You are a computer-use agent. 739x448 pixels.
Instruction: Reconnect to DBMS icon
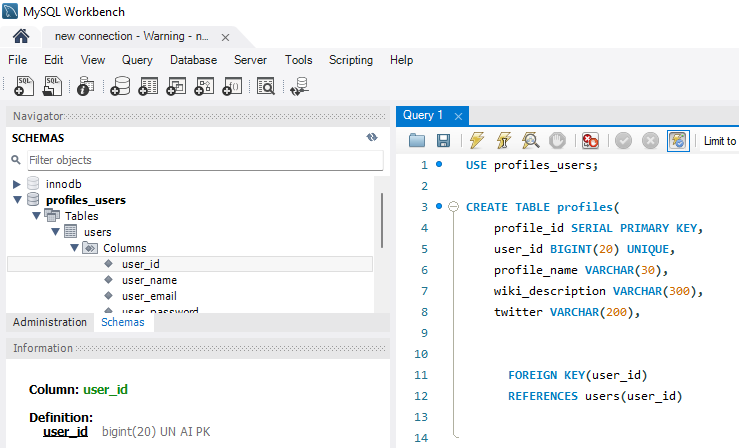pos(299,87)
